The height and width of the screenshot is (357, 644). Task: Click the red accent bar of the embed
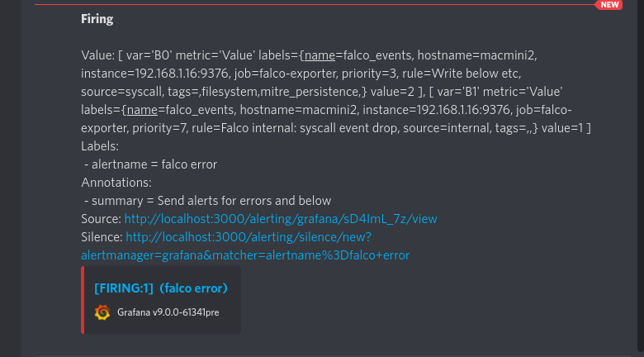83,299
